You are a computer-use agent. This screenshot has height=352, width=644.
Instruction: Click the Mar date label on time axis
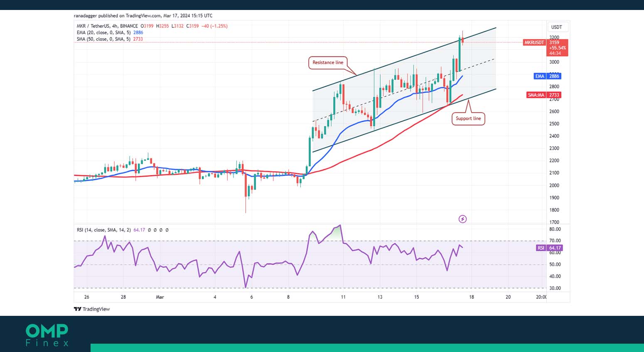click(160, 297)
